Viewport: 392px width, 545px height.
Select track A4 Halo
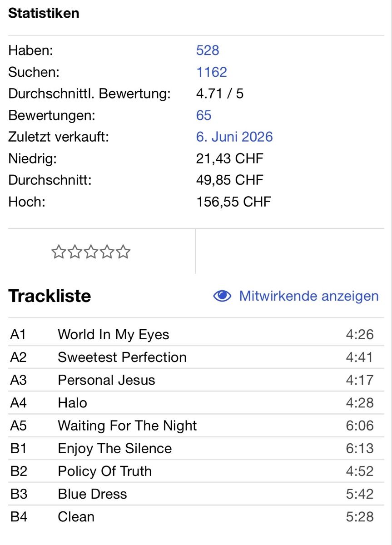coord(196,403)
